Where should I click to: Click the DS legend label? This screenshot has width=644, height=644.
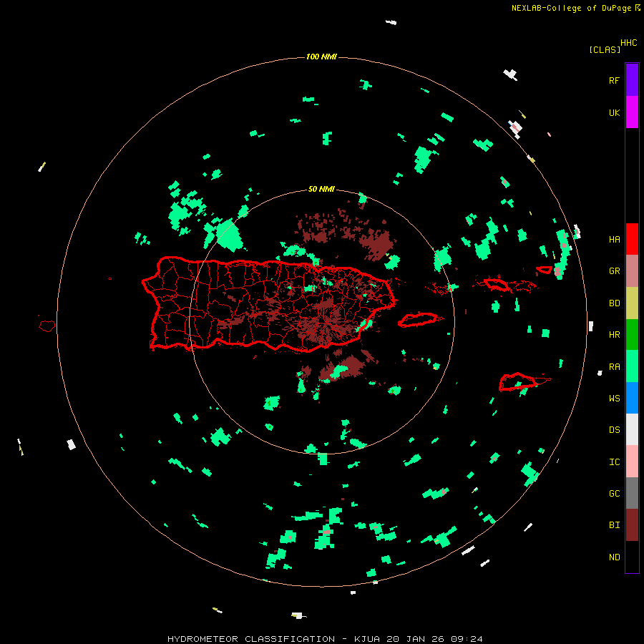[x=614, y=429]
